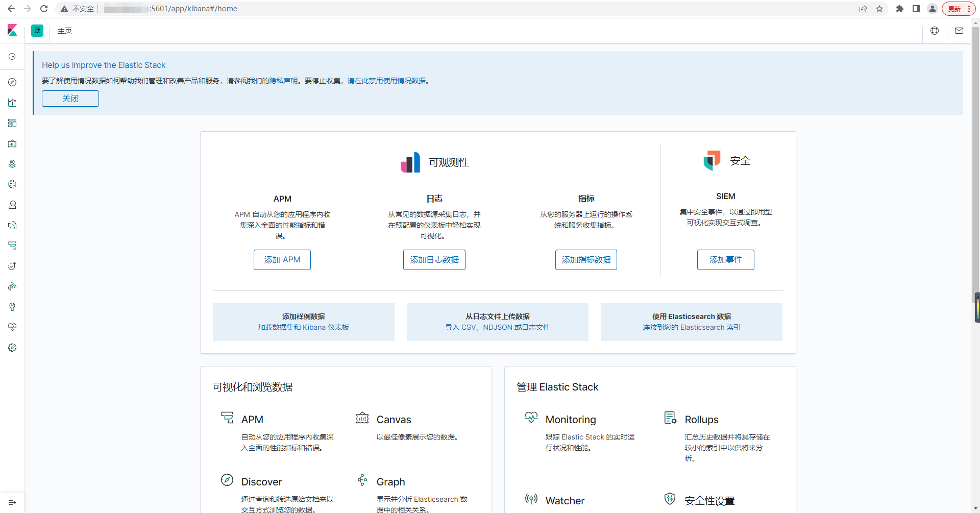Click the Kibana logo
This screenshot has width=980, height=513.
[12, 31]
